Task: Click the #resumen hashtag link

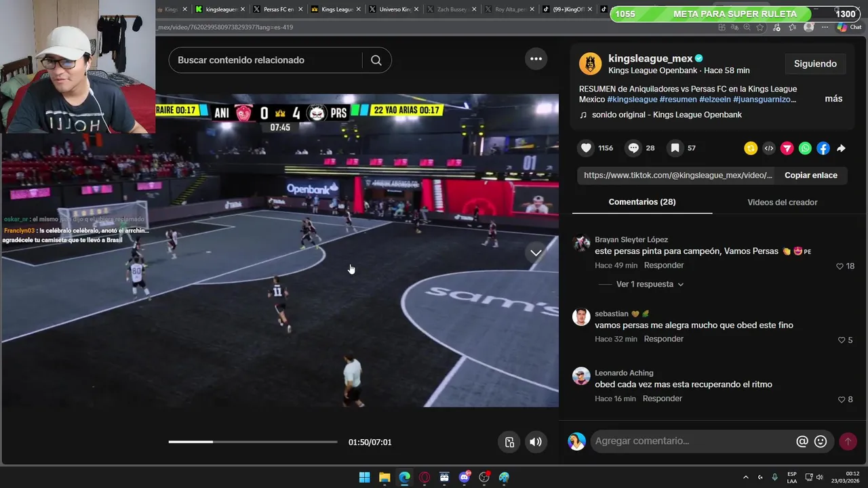Action: (x=678, y=99)
